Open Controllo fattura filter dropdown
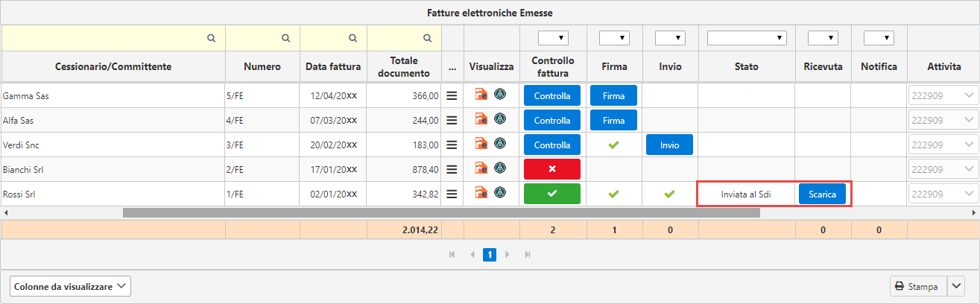The width and height of the screenshot is (980, 304). (x=554, y=37)
